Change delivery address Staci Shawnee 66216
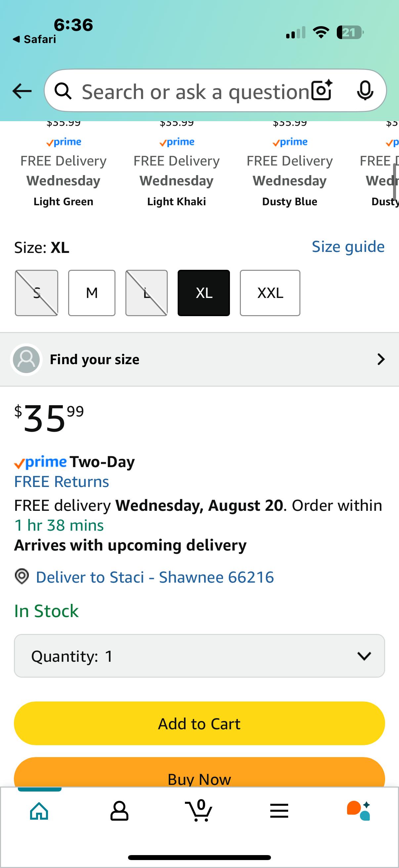The height and width of the screenshot is (868, 399). tap(155, 577)
